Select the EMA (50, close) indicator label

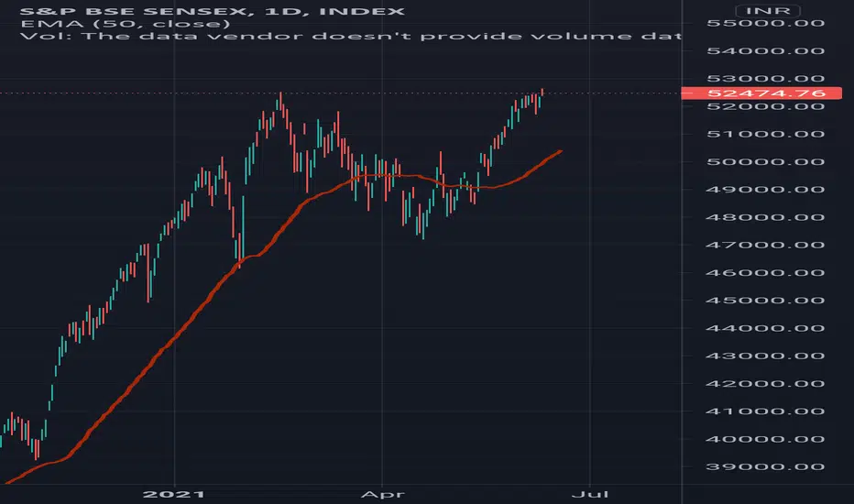pyautogui.click(x=126, y=24)
